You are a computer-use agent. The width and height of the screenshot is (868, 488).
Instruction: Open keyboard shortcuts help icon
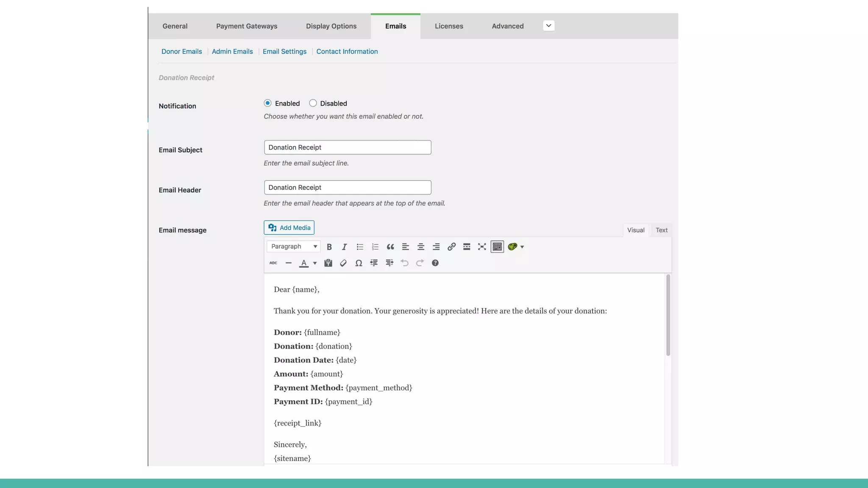[435, 263]
